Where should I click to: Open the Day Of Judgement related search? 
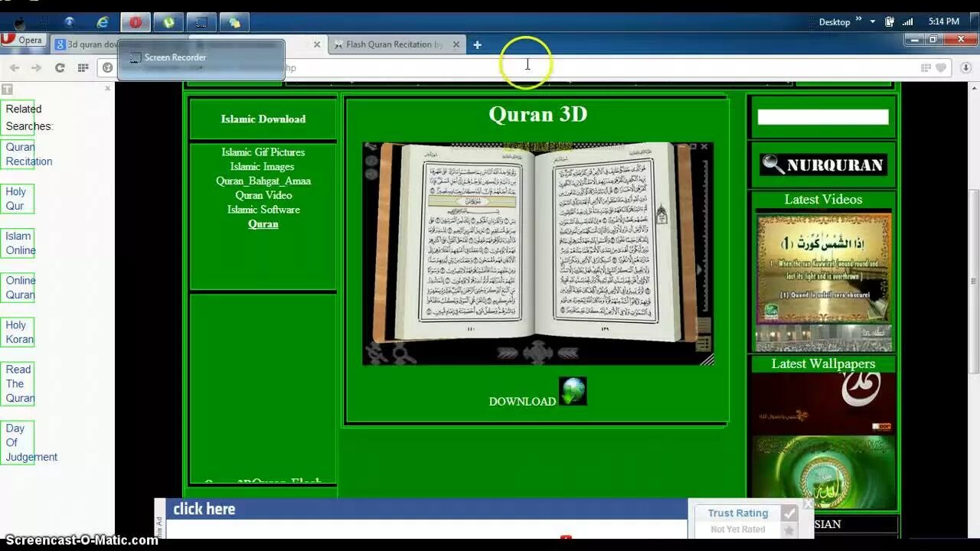(x=31, y=442)
